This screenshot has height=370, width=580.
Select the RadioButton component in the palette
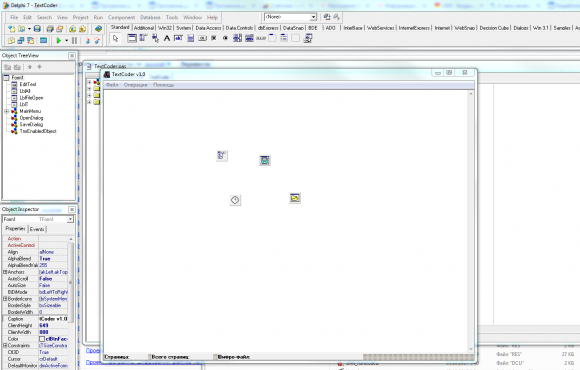click(225, 38)
